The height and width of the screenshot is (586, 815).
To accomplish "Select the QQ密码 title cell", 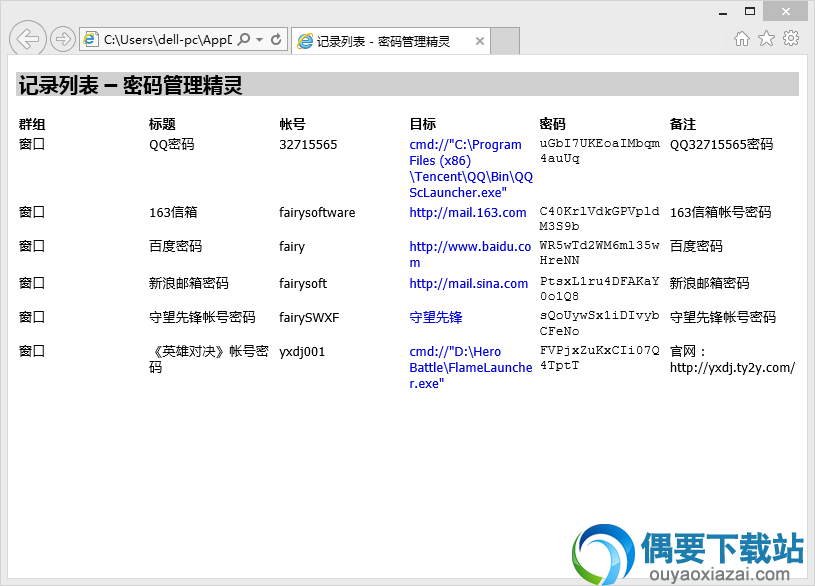I will point(172,145).
